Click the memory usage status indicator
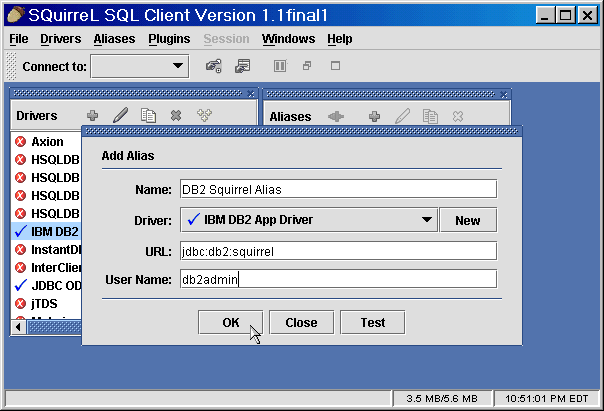The width and height of the screenshot is (604, 411). [442, 398]
